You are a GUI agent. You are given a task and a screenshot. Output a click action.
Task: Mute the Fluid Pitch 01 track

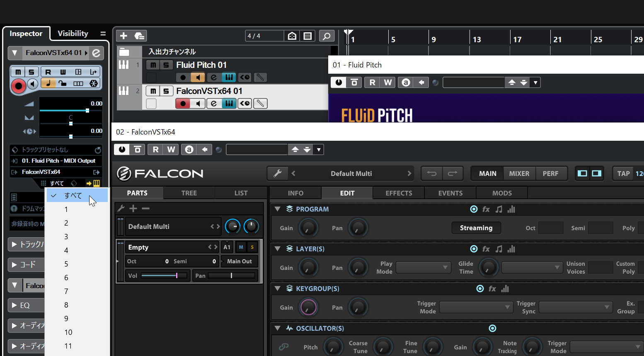tap(153, 65)
